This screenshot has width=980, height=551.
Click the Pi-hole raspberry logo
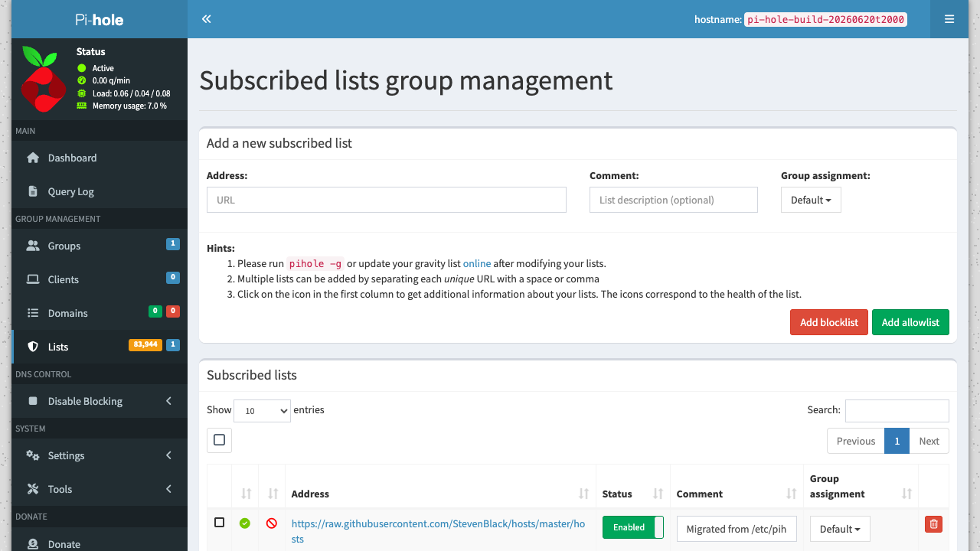pos(42,80)
